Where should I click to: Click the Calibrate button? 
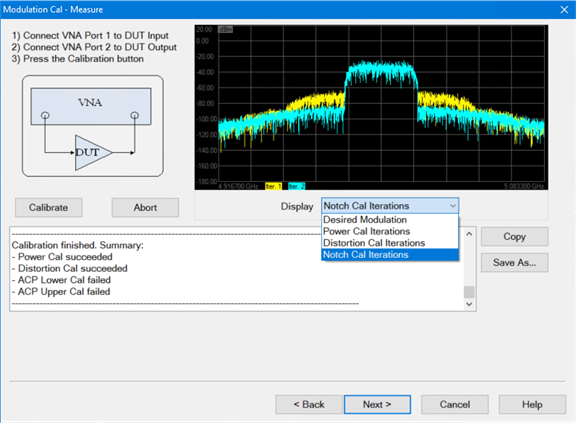click(x=48, y=207)
